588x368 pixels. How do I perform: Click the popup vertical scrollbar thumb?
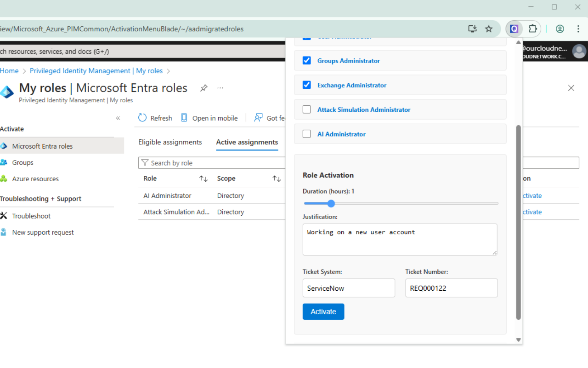coord(519,222)
